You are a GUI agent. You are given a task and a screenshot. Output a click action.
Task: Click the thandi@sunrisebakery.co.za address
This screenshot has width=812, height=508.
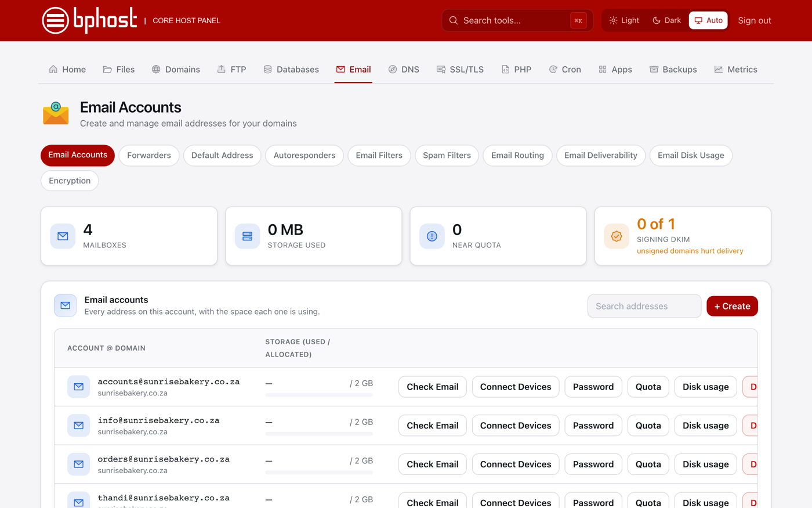164,498
